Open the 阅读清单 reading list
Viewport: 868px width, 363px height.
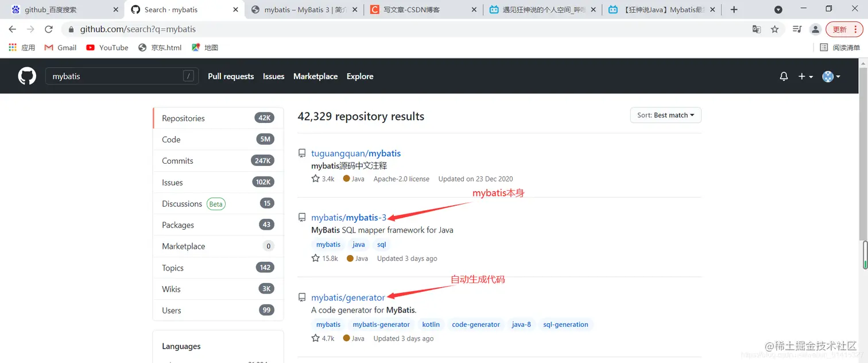[x=840, y=48]
